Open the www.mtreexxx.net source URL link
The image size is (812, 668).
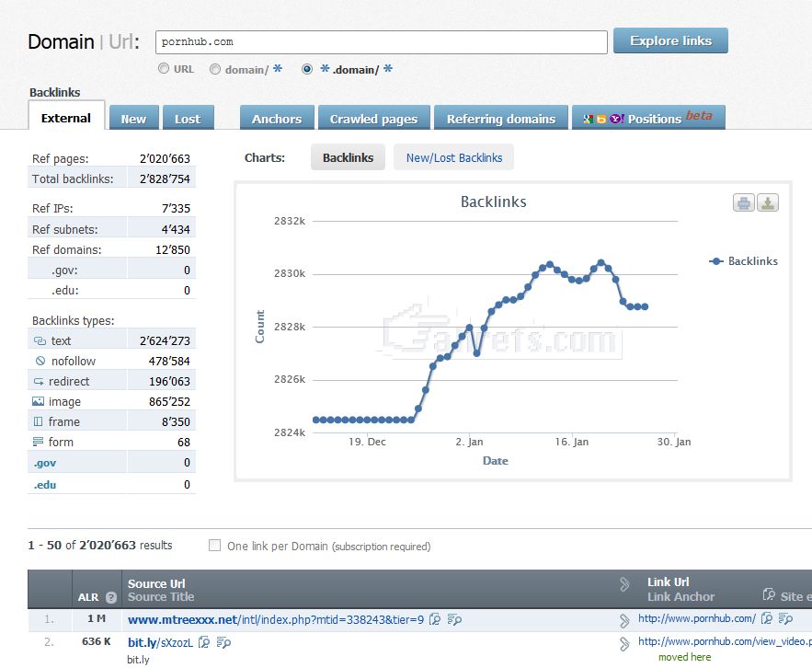point(276,619)
